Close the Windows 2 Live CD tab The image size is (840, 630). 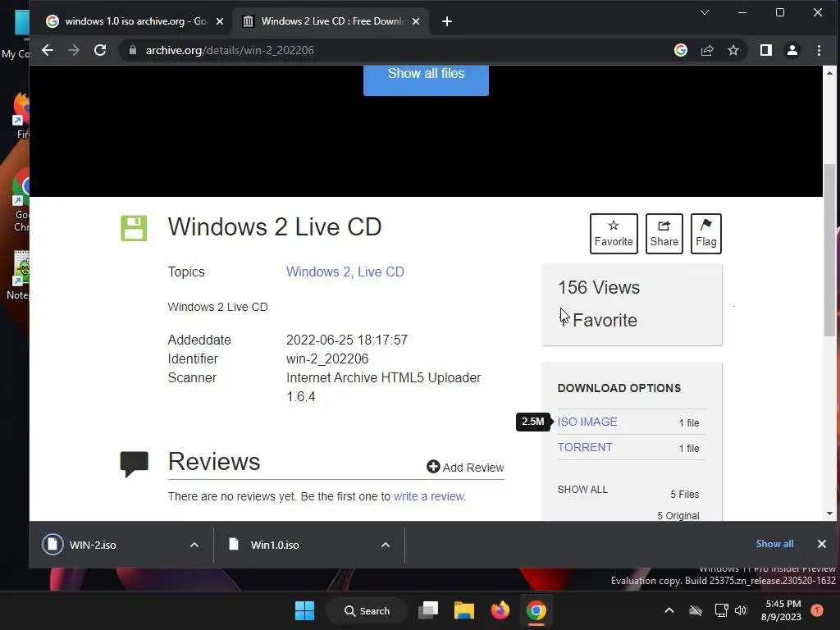pyautogui.click(x=416, y=21)
